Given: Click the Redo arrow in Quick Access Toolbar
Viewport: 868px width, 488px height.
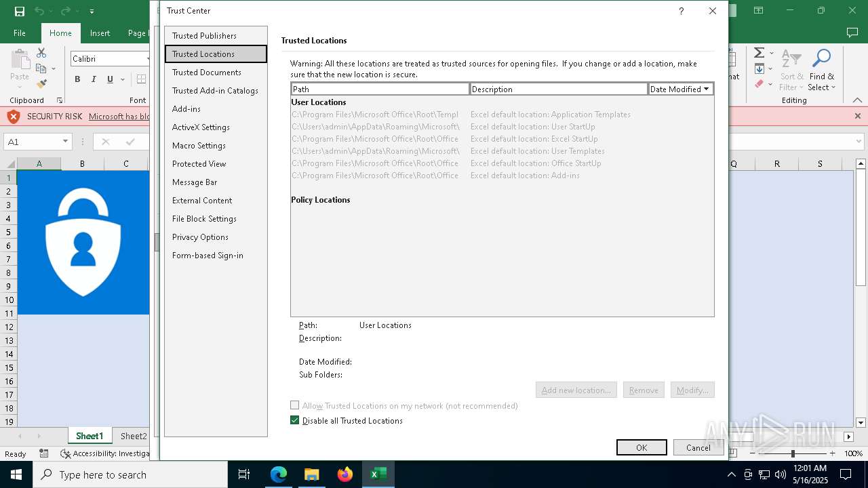Looking at the screenshot, I should click(x=65, y=11).
